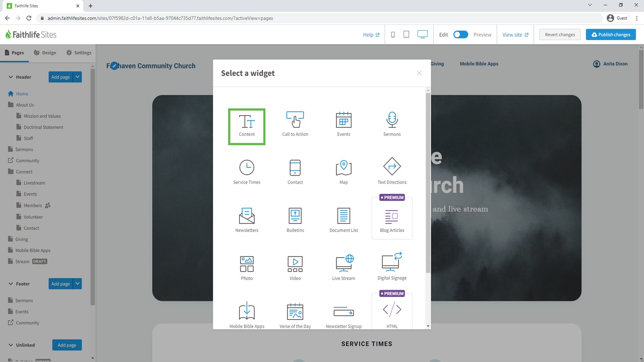Pick the premium Blog Articles widget
The height and width of the screenshot is (362, 644).
click(x=392, y=218)
